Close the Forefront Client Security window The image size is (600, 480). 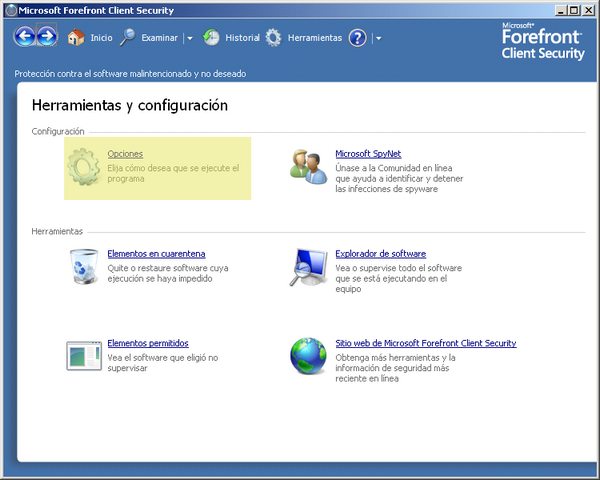[588, 10]
